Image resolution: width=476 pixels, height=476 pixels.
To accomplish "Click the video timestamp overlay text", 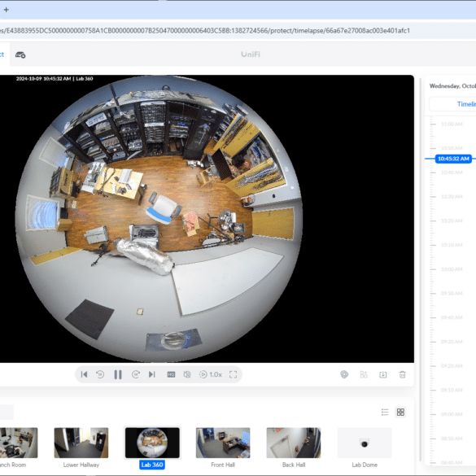I will coord(55,79).
